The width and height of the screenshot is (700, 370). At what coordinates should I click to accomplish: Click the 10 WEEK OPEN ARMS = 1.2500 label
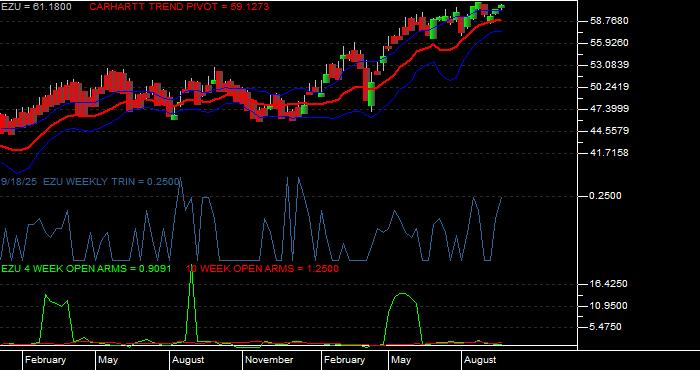pyautogui.click(x=262, y=269)
